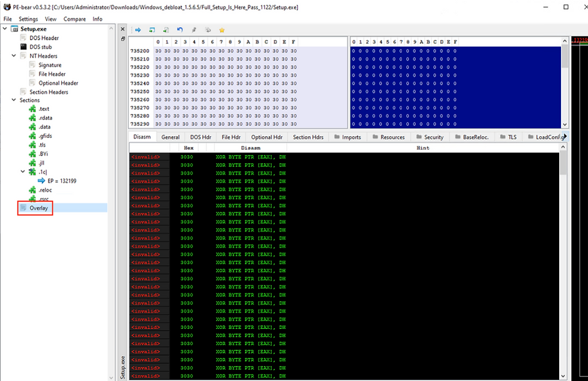Image resolution: width=588 pixels, height=381 pixels.
Task: Click the .reloc section puzzle icon
Action: point(32,190)
